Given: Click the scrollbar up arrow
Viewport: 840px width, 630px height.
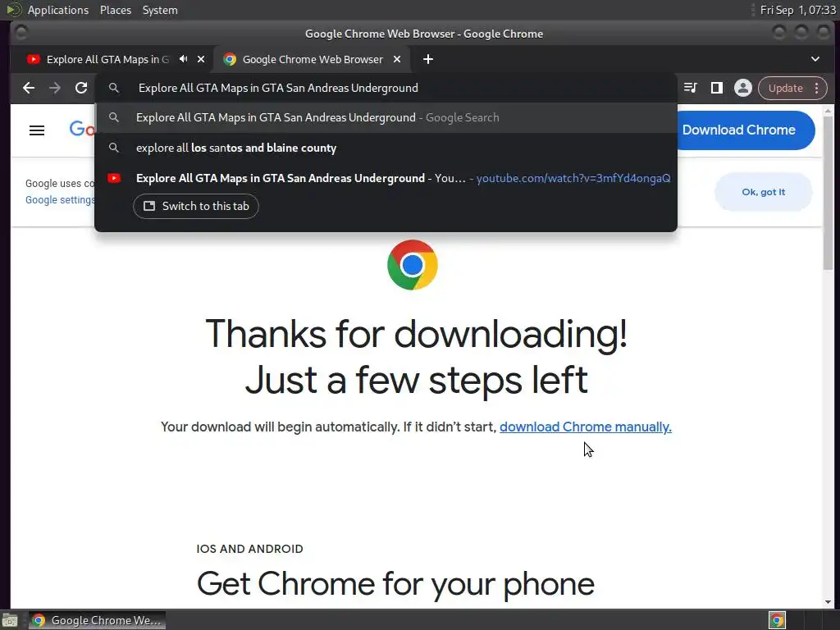Looking at the screenshot, I should (x=829, y=111).
